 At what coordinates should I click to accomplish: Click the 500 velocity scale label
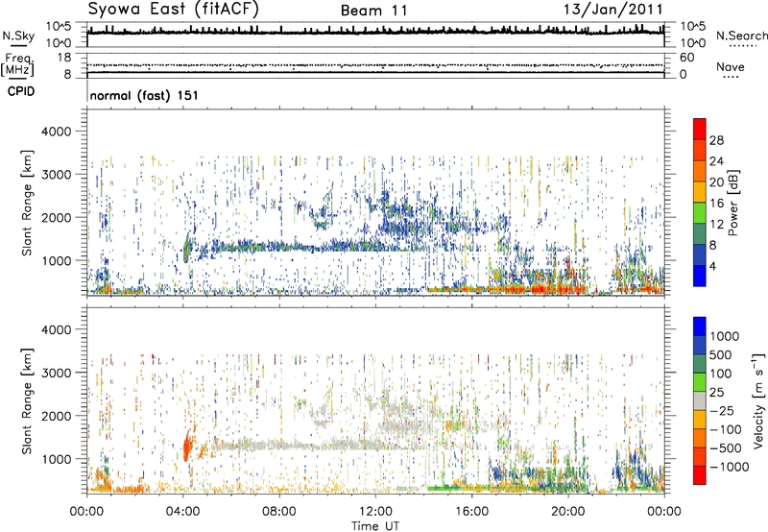click(x=721, y=355)
